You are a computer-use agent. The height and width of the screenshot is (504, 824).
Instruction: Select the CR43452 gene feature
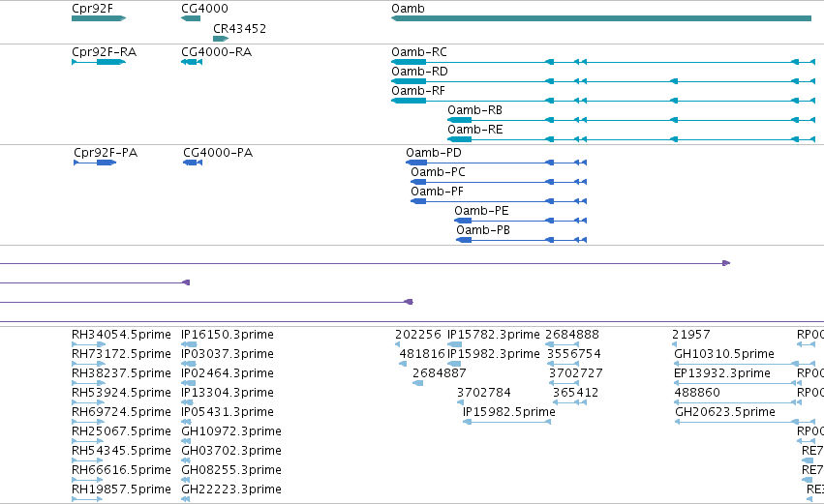[x=221, y=39]
